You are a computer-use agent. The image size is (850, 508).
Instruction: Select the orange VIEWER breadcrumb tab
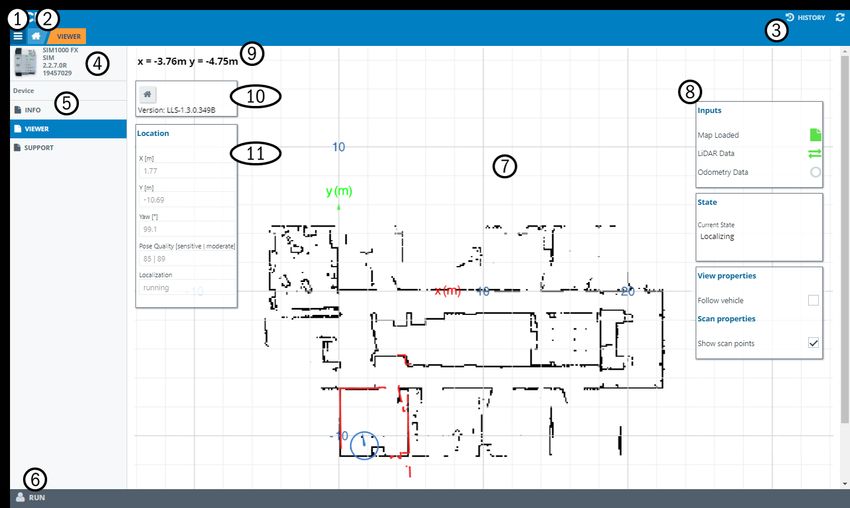point(68,36)
